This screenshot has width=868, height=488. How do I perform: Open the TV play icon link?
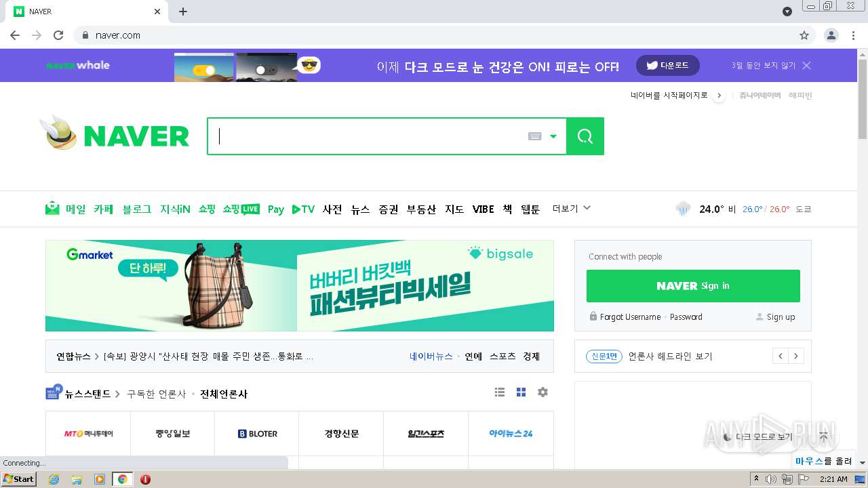click(x=303, y=209)
